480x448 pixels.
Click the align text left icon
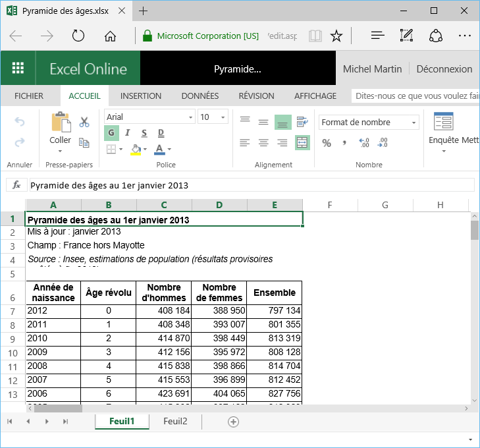click(245, 143)
